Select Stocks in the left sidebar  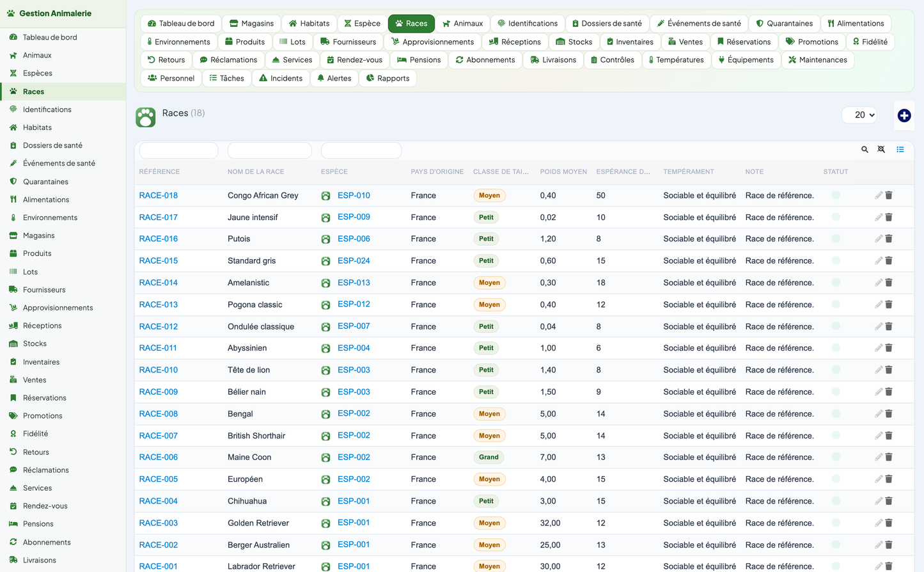[35, 344]
